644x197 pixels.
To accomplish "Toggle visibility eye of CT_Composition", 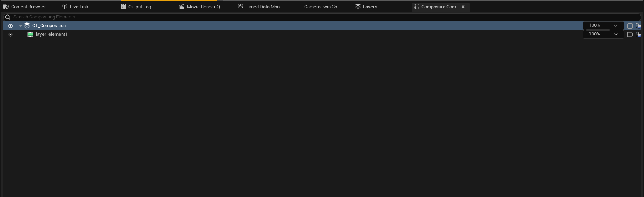I will [10, 26].
